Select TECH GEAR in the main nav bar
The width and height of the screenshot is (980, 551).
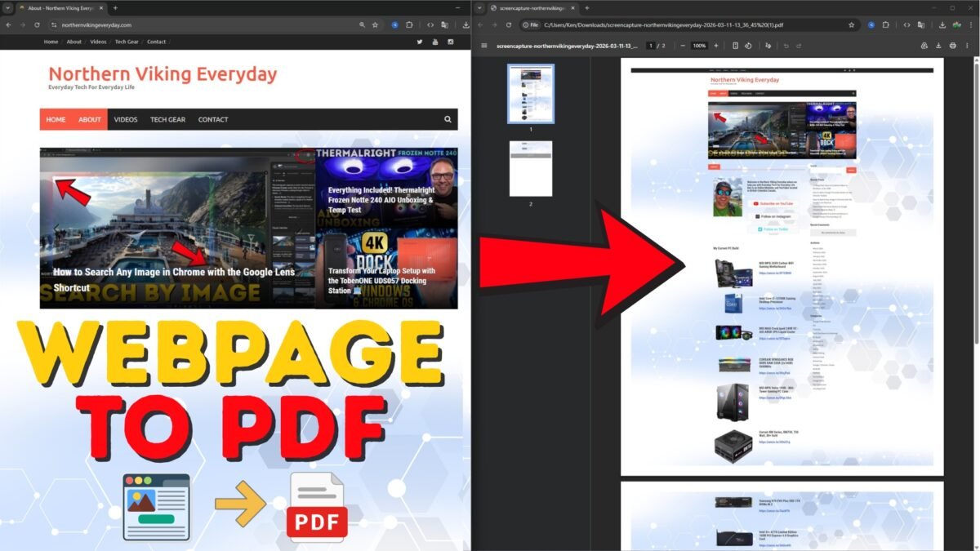coord(167,119)
